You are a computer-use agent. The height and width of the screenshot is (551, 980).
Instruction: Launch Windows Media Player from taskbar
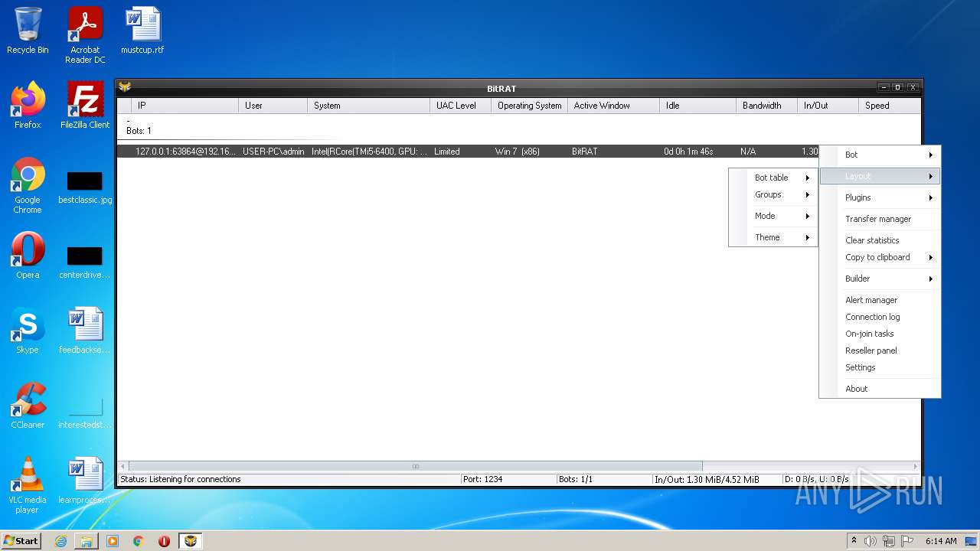[x=113, y=541]
